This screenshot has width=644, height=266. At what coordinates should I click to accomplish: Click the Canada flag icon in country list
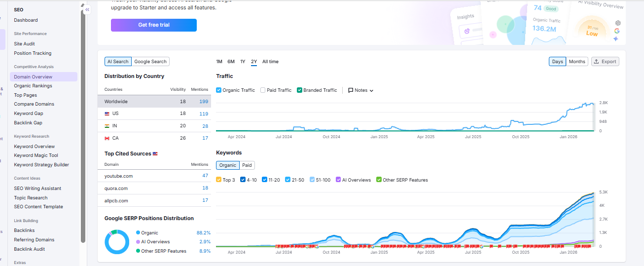point(107,138)
